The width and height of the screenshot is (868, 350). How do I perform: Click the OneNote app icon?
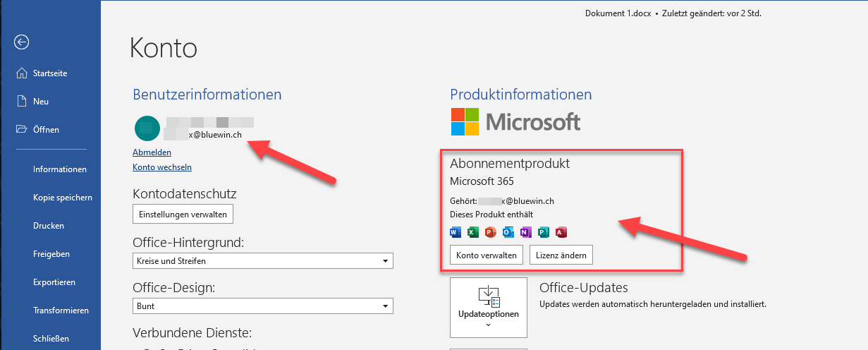coord(525,232)
